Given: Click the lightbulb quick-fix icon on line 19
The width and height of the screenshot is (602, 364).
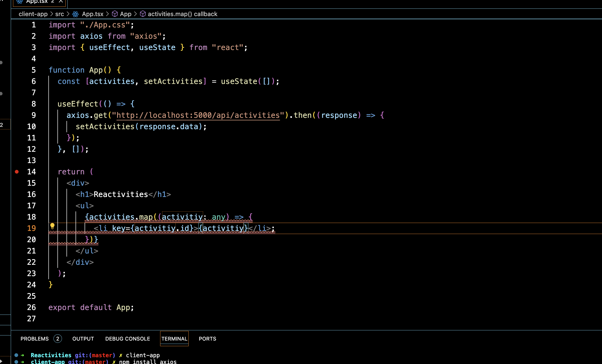Looking at the screenshot, I should pyautogui.click(x=52, y=226).
